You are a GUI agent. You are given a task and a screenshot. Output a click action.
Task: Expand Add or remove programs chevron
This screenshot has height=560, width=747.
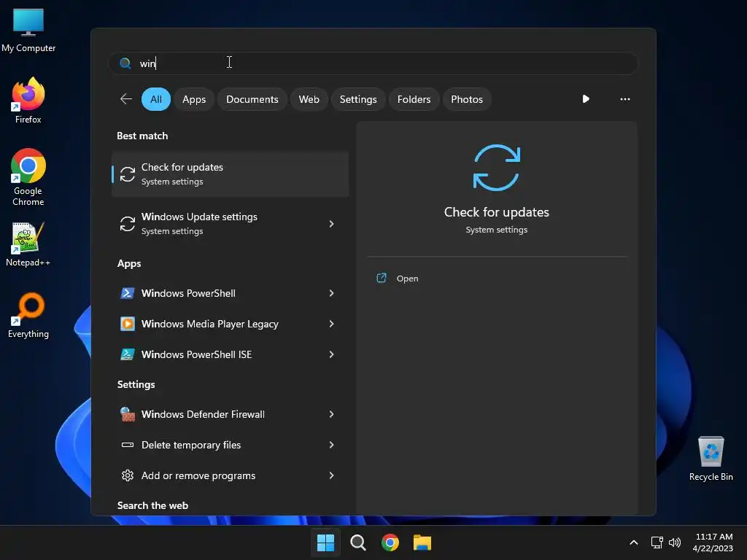(x=332, y=475)
